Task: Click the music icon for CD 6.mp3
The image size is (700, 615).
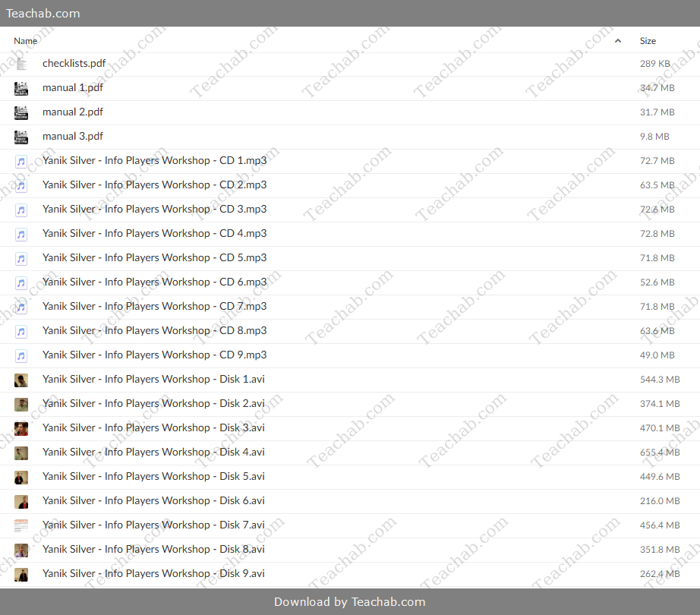Action: pyautogui.click(x=21, y=283)
